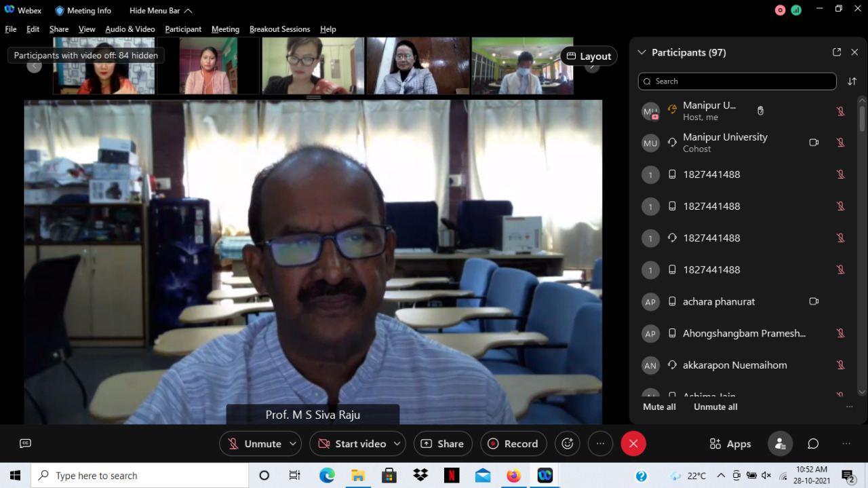Select the woman in pink thumbnail

point(209,66)
